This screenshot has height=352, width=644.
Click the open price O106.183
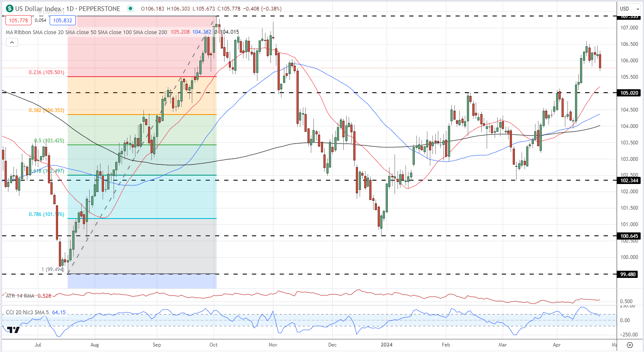pos(153,9)
